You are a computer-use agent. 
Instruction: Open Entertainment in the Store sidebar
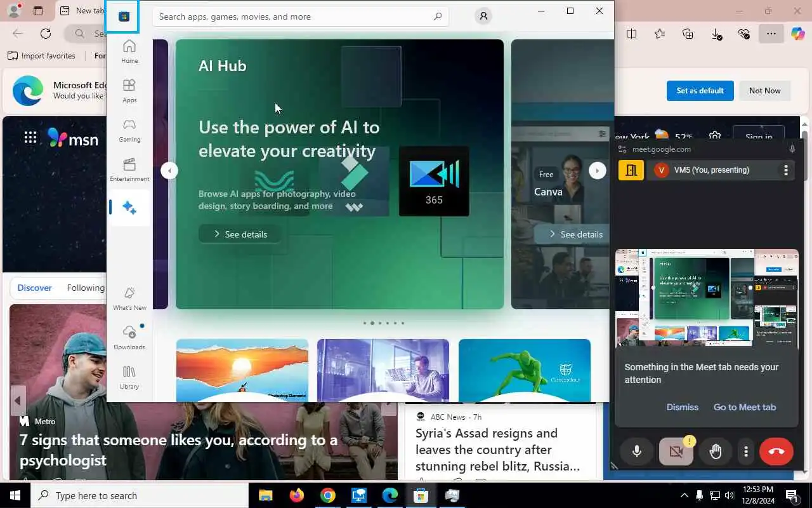click(x=129, y=170)
